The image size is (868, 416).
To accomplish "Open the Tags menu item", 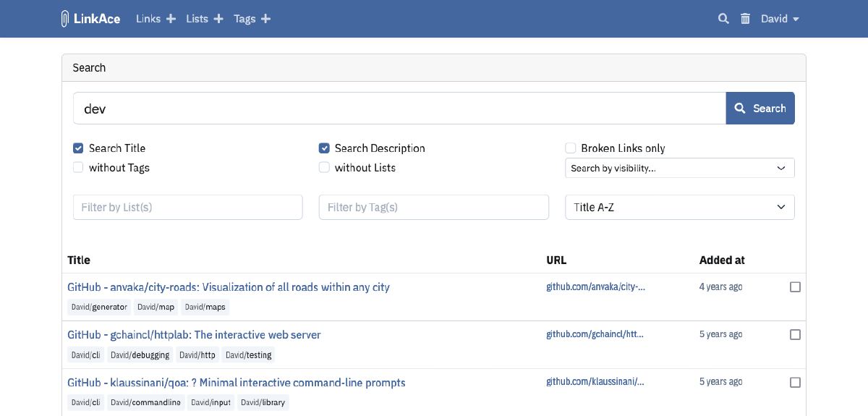I will pos(244,19).
